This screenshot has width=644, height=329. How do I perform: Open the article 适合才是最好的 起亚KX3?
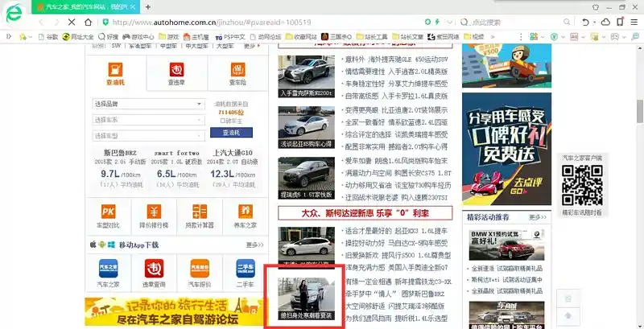[x=396, y=231]
